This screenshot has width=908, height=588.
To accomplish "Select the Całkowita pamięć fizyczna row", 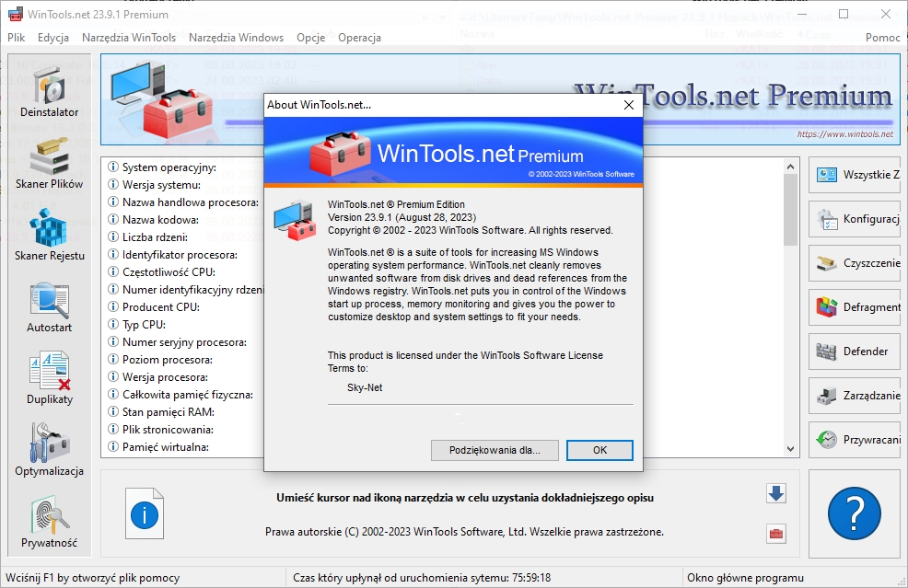I will pyautogui.click(x=181, y=394).
